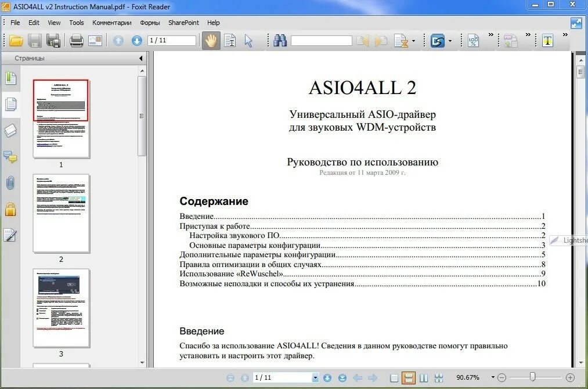This screenshot has width=588, height=389.
Task: Open the Attachments paperclip panel
Action: point(10,183)
